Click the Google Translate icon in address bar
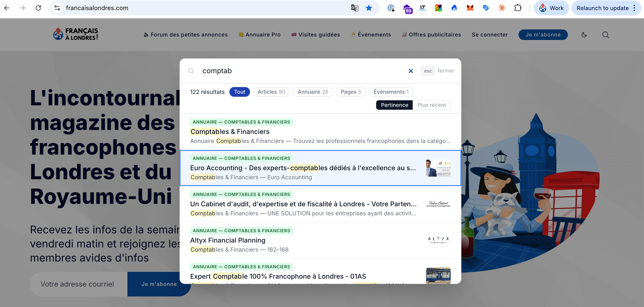The width and height of the screenshot is (644, 307). (355, 8)
